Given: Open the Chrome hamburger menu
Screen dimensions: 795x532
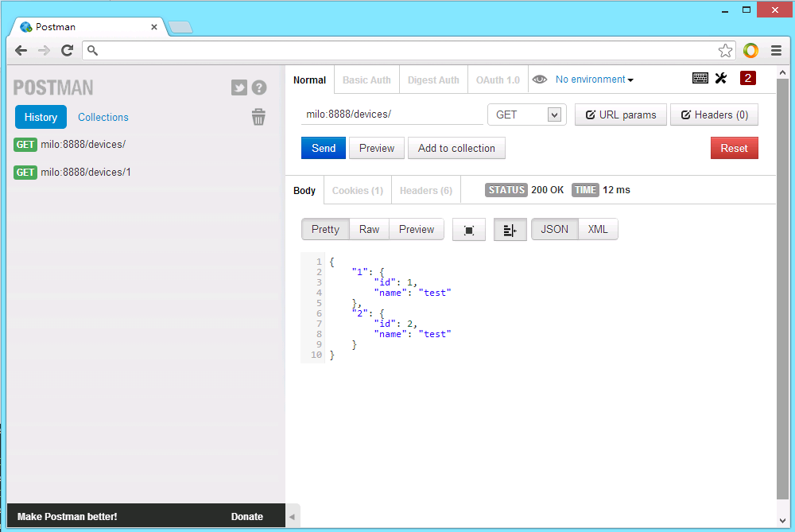Looking at the screenshot, I should pyautogui.click(x=776, y=50).
